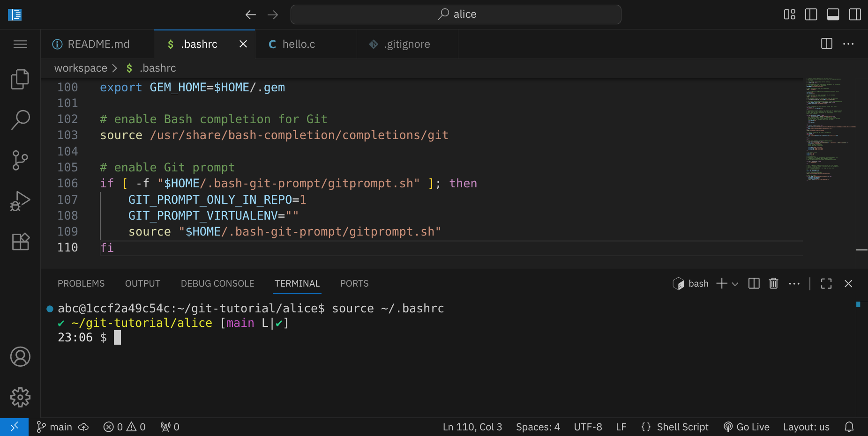
Task: Open the Search view in activity bar
Action: (x=20, y=120)
